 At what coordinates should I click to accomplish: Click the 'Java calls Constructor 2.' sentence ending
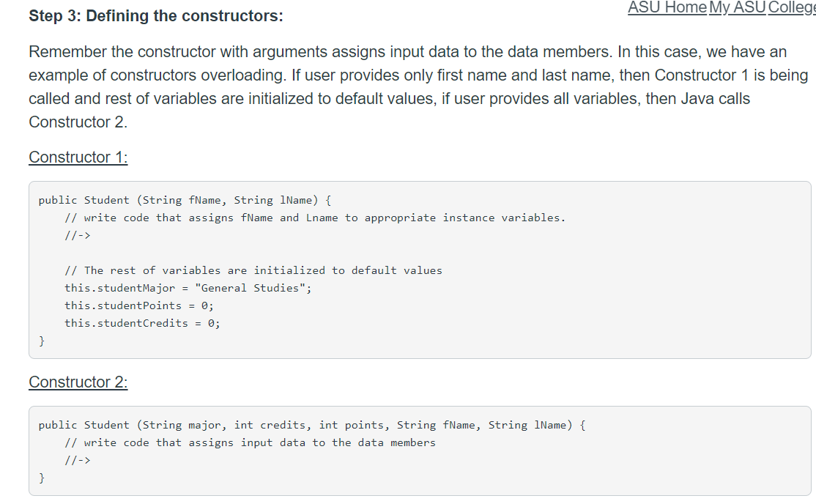[x=389, y=110]
